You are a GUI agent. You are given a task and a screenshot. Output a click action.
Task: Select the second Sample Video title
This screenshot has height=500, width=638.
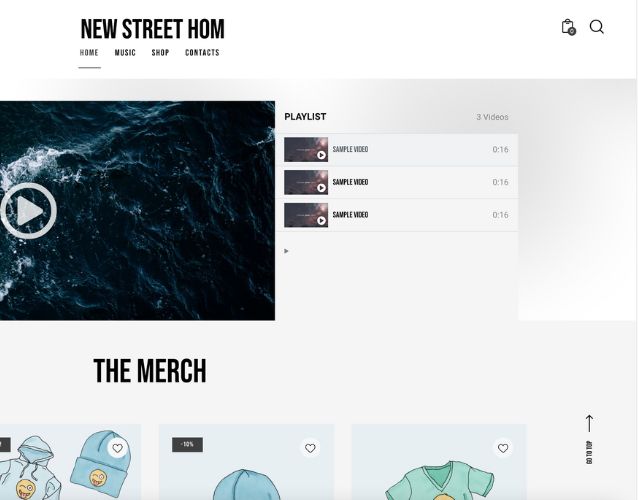coord(350,182)
